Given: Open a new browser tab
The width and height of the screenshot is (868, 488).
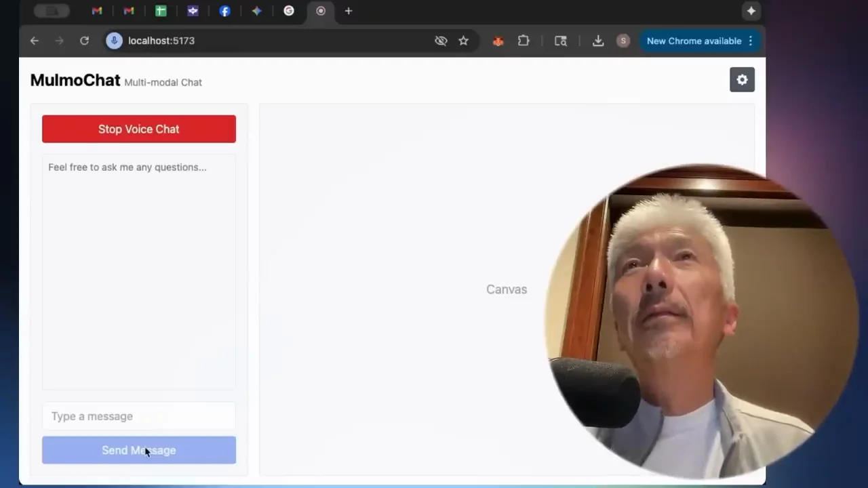Looking at the screenshot, I should click(349, 11).
